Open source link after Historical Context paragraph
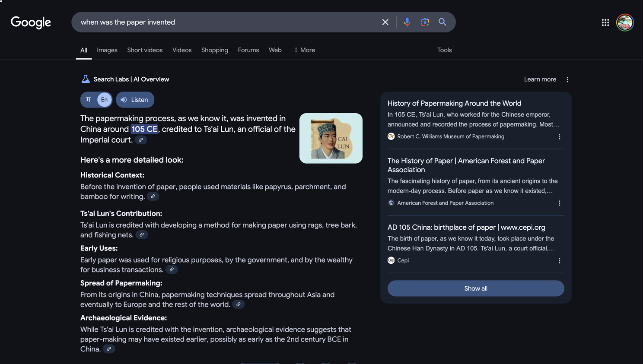This screenshot has height=364, width=643. coord(153,196)
